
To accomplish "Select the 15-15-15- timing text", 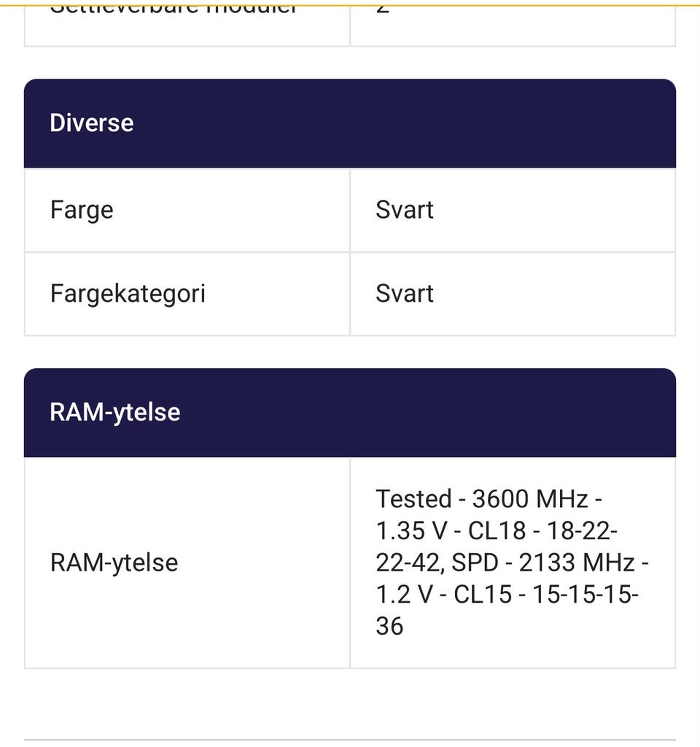I will coord(586,595).
